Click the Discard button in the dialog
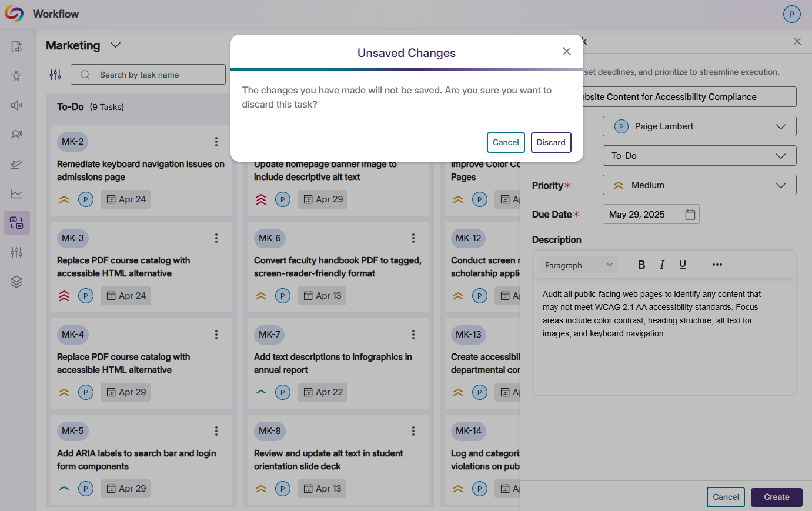812x511 pixels. point(550,142)
